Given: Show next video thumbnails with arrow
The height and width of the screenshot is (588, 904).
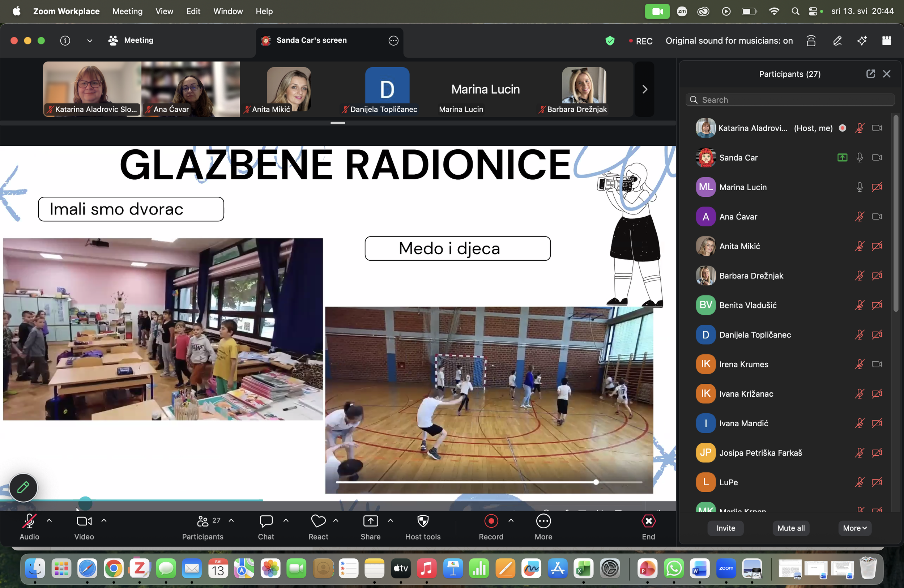Looking at the screenshot, I should tap(645, 89).
